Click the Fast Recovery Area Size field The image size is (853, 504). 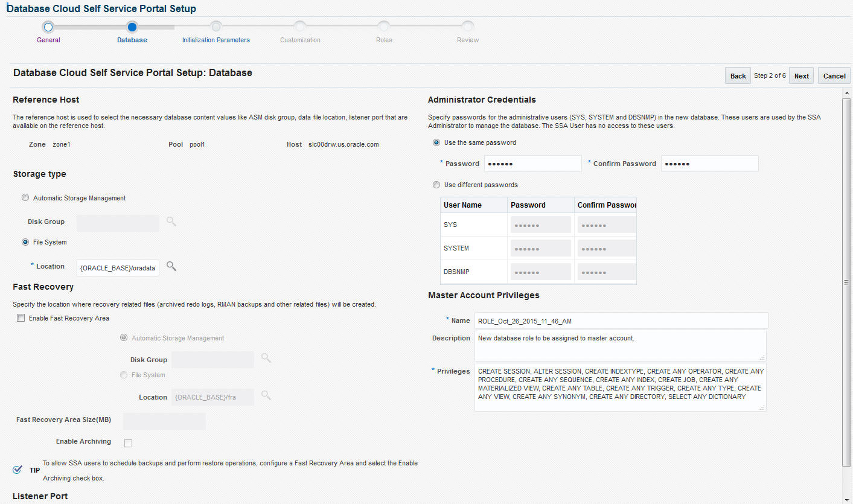[164, 421]
